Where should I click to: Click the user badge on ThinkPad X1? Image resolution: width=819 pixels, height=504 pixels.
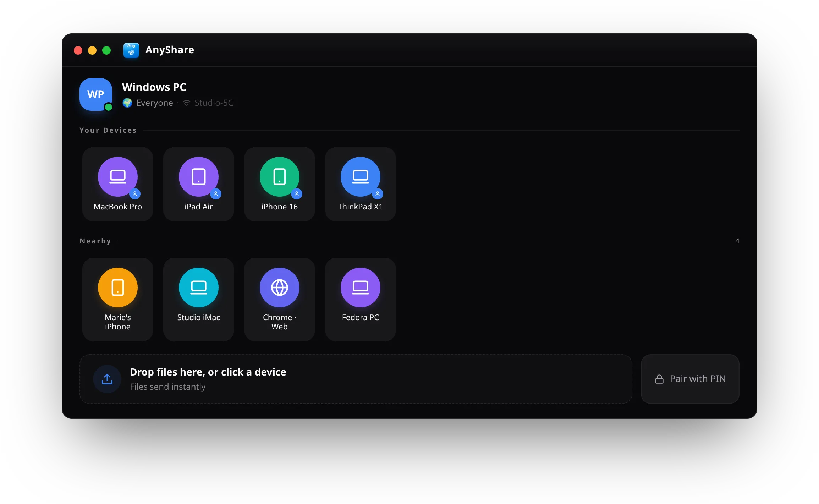tap(378, 194)
